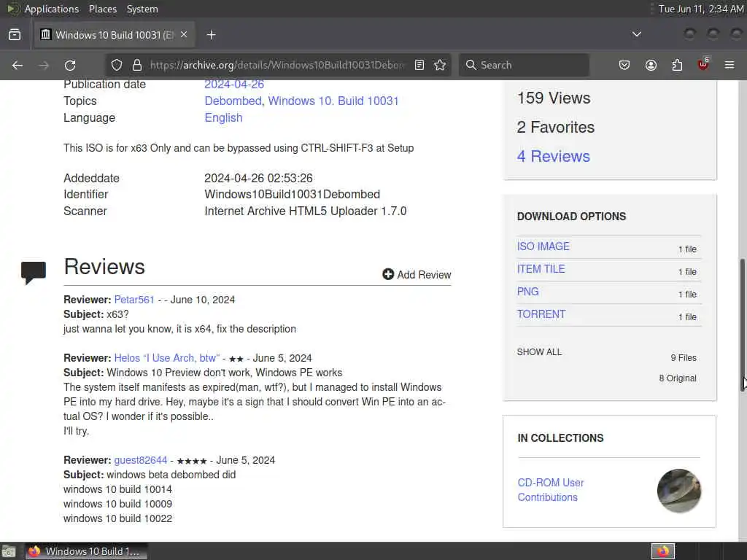
Task: Select the identifier text Windows10Build10031Debombed
Action: tap(292, 195)
